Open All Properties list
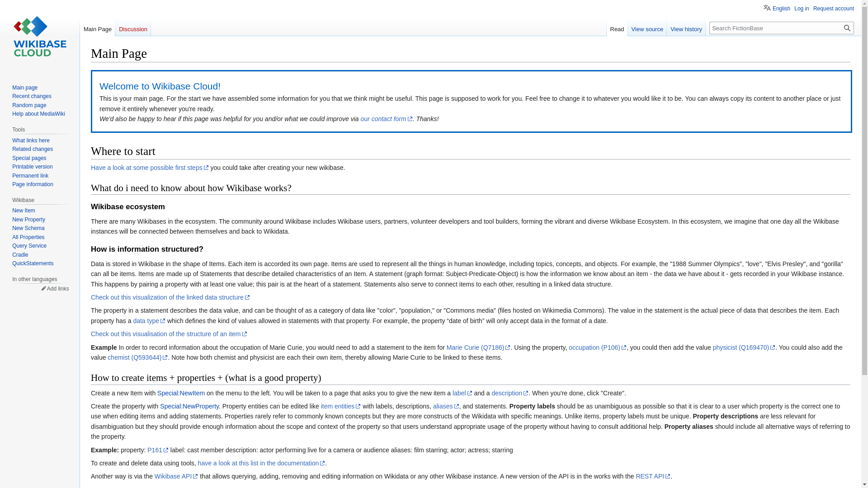 point(28,237)
